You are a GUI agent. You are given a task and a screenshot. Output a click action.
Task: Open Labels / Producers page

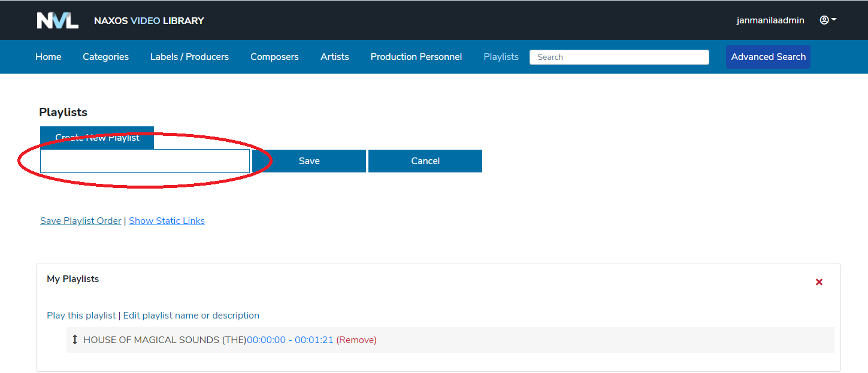189,57
